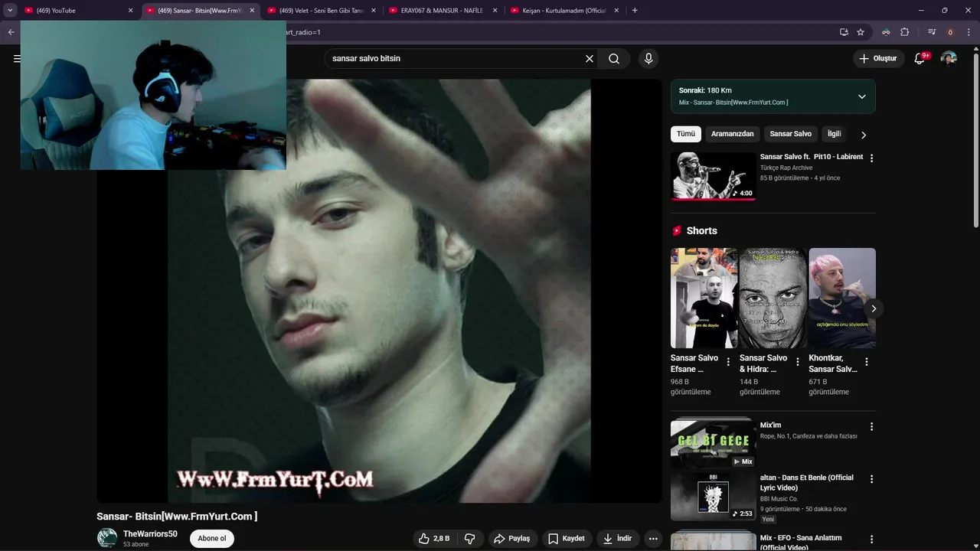
Task: Switch to the Velet - Seni Ben Gibi tab
Action: point(322,11)
